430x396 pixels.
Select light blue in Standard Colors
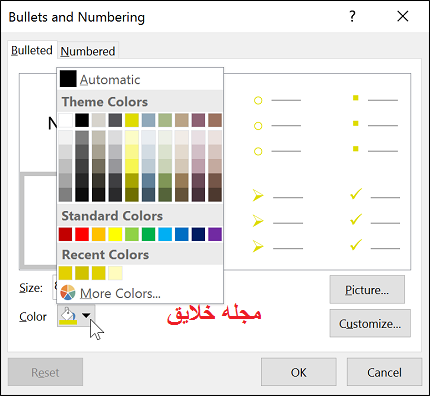click(x=165, y=234)
